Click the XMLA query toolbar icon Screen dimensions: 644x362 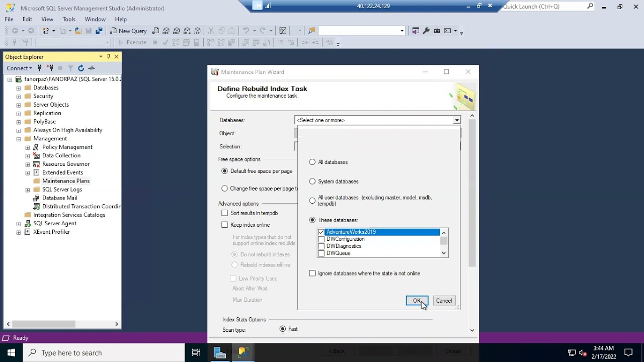click(187, 31)
